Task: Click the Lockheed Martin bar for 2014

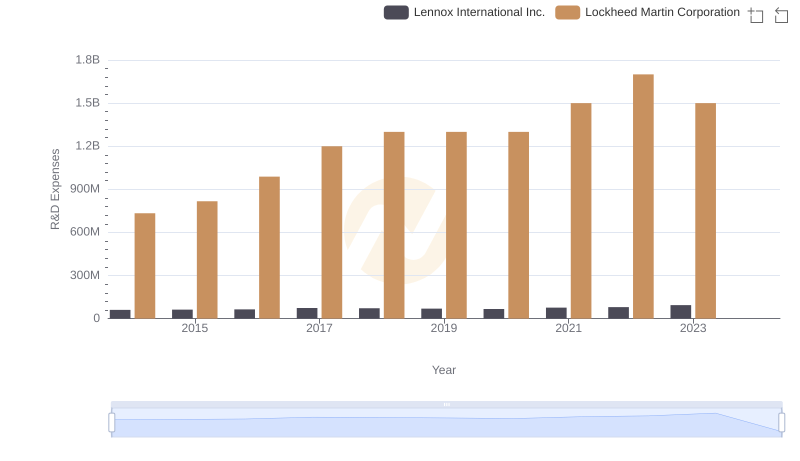Action: [x=145, y=266]
